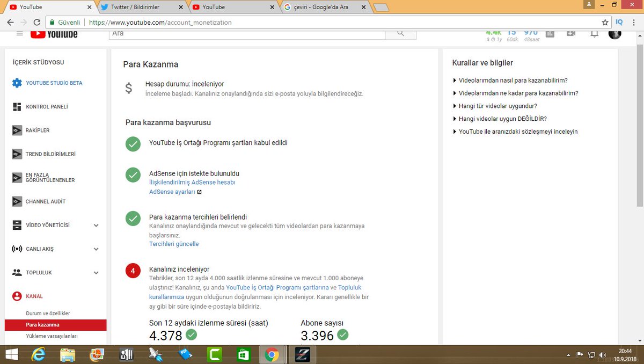Click watch hours value 4.378
644x364 pixels.
(166, 336)
